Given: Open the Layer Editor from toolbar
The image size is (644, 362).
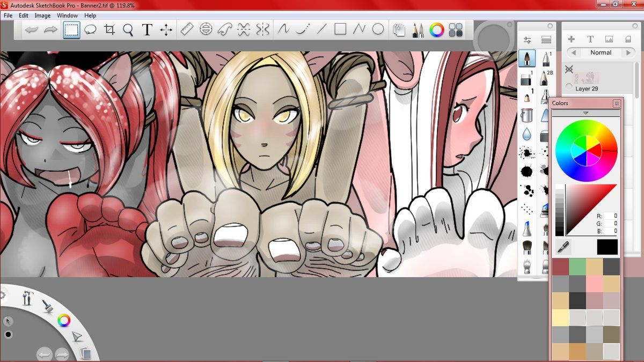Looking at the screenshot, I should click(x=399, y=29).
